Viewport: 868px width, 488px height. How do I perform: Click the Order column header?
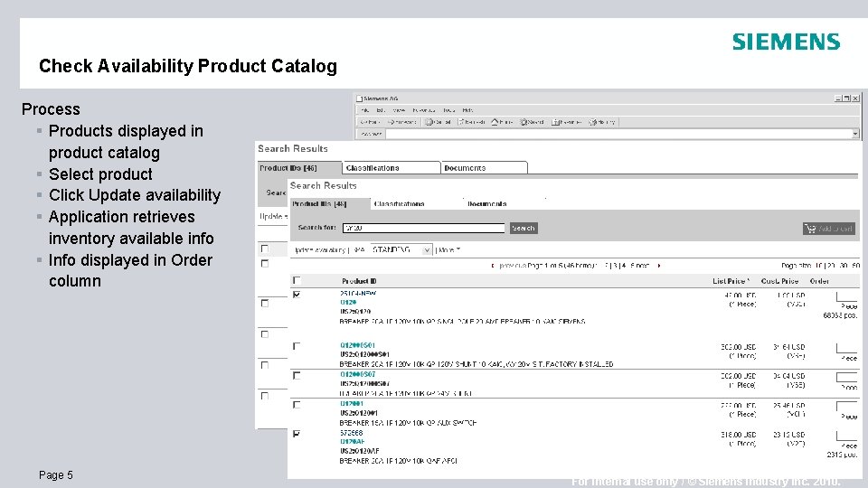coord(819,281)
